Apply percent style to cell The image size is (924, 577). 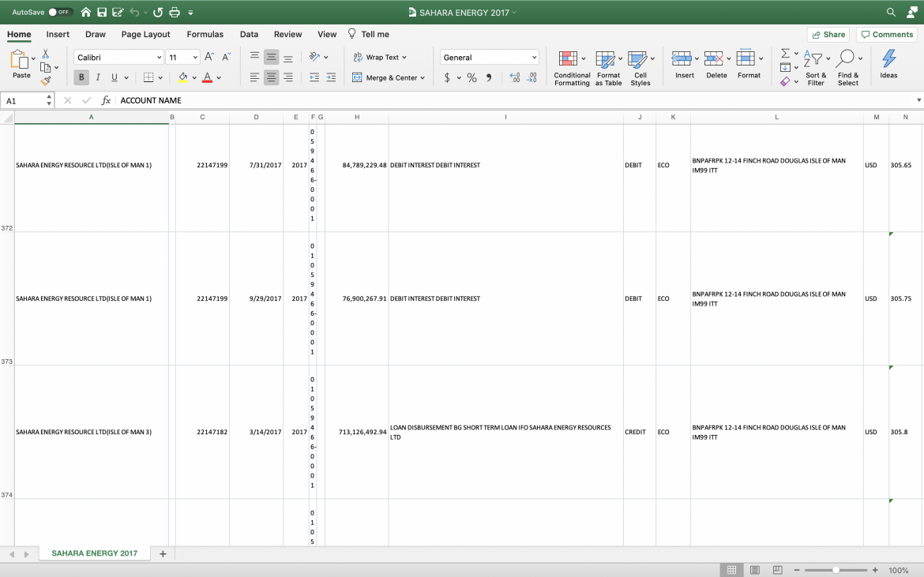tap(472, 77)
